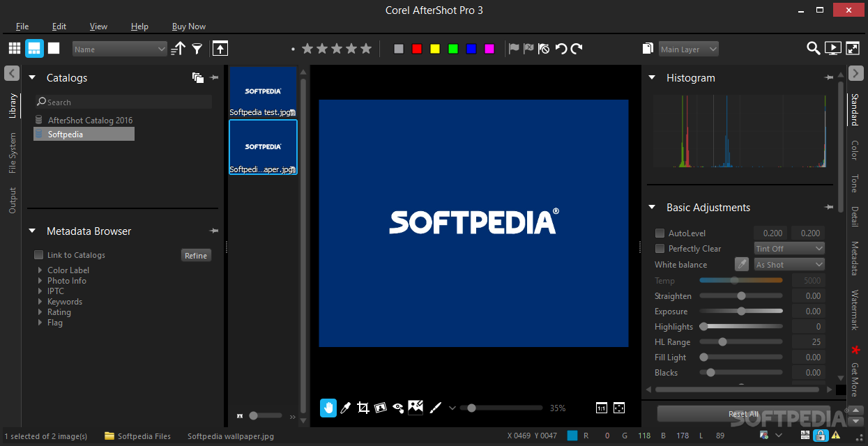This screenshot has width=868, height=446.
Task: Open the File menu
Action: [22, 26]
